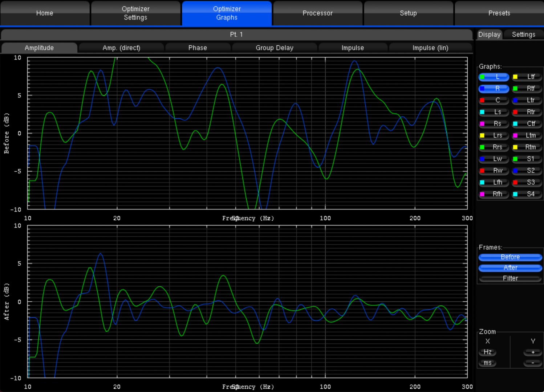Screen dimensions: 544x392
Task: Enable the Lw channel graph
Action: coord(494,159)
